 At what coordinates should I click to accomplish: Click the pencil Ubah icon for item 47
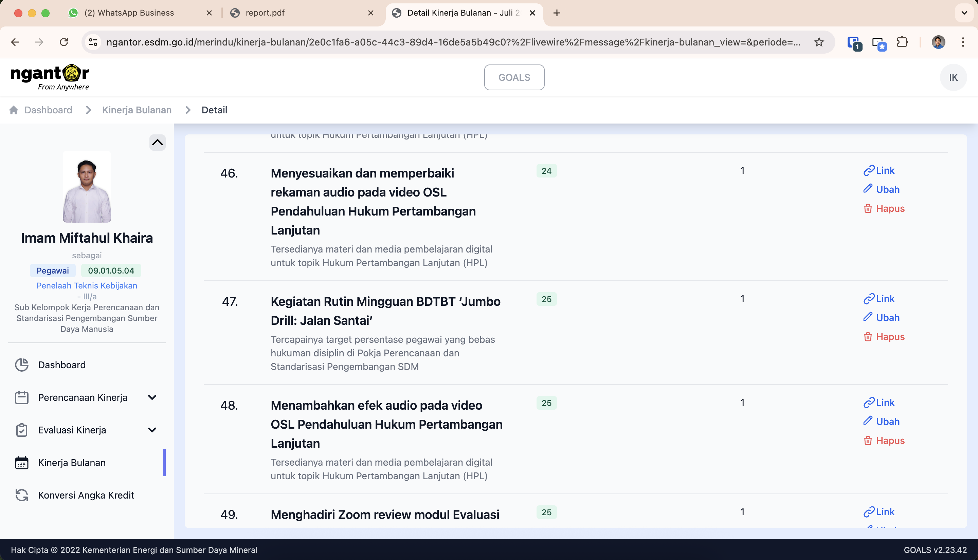(x=868, y=317)
